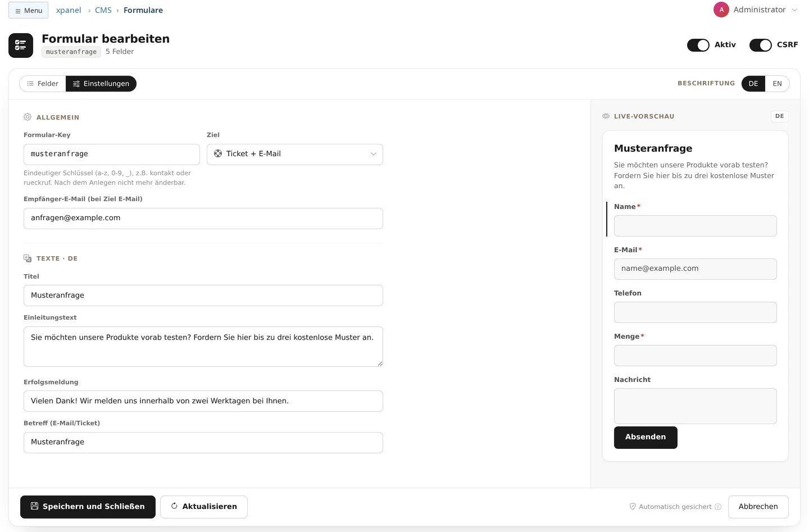Click the Betreff (E-Mail/Ticket) input field
Viewport: 809px width, 532px height.
(x=203, y=443)
